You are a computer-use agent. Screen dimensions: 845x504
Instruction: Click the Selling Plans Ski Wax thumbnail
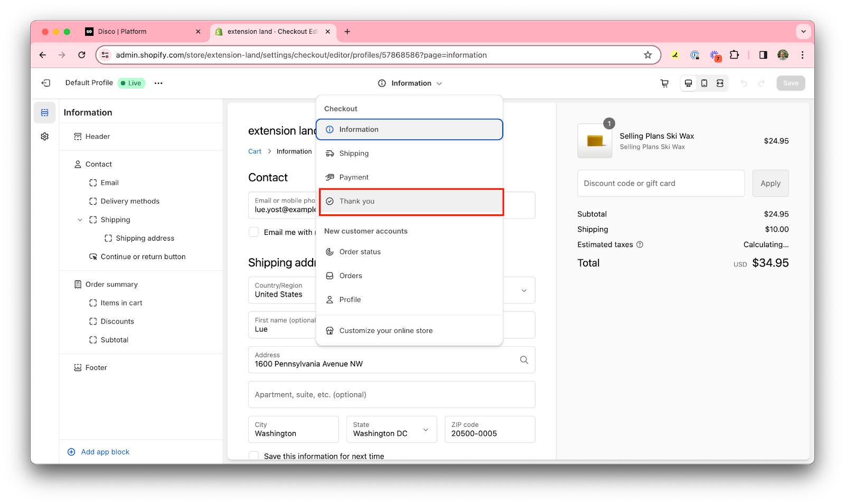tap(595, 141)
